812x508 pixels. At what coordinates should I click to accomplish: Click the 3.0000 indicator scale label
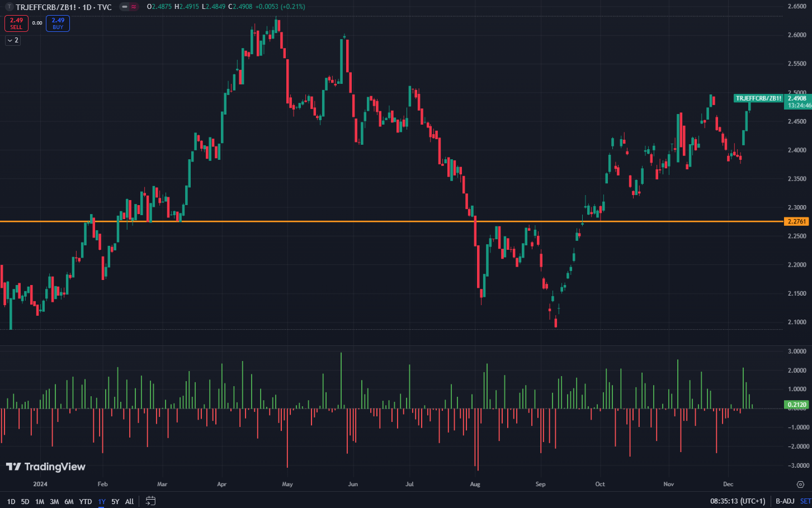[797, 351]
